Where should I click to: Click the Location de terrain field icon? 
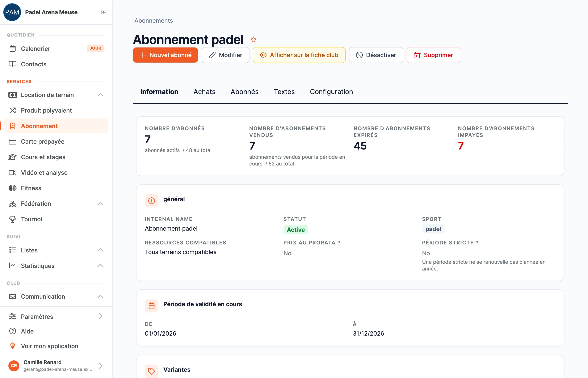(x=13, y=95)
